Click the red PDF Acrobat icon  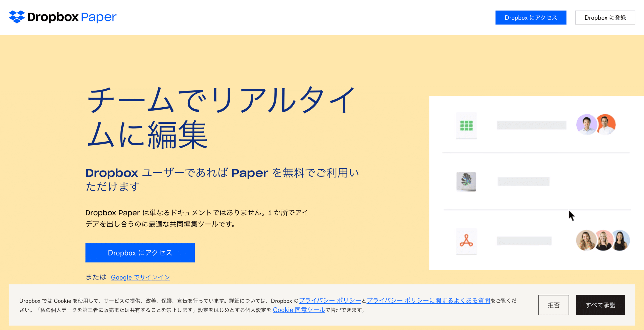click(466, 241)
